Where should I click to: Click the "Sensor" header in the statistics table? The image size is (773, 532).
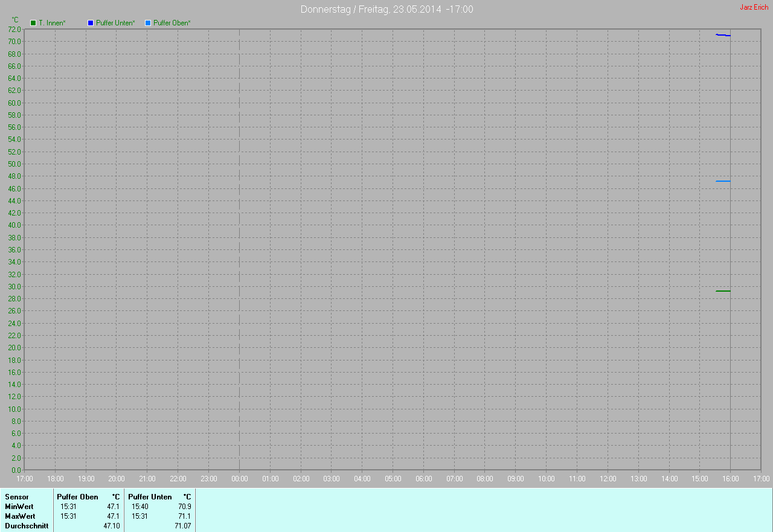(17, 497)
